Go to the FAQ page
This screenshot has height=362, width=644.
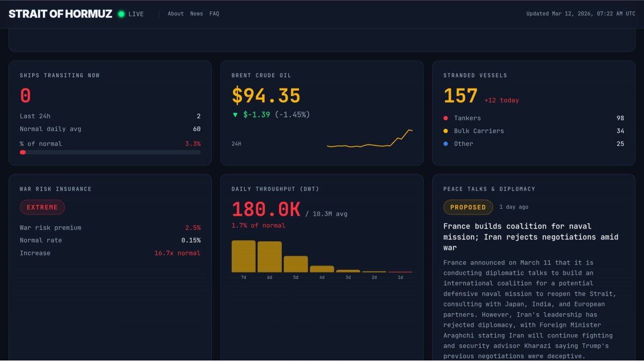coord(214,14)
